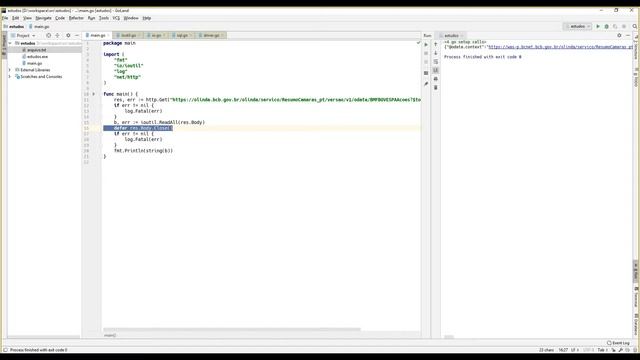Open the Window menu

coord(131,18)
